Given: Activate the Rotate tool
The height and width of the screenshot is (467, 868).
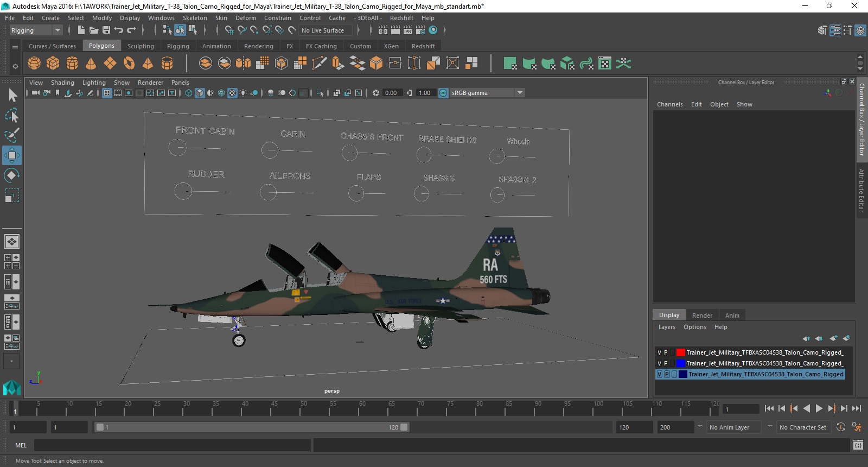Looking at the screenshot, I should coord(12,175).
